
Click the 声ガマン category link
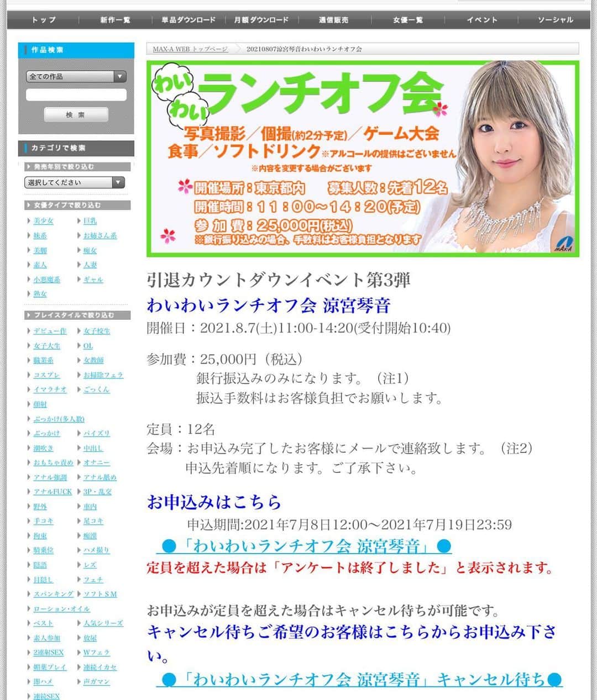(97, 682)
